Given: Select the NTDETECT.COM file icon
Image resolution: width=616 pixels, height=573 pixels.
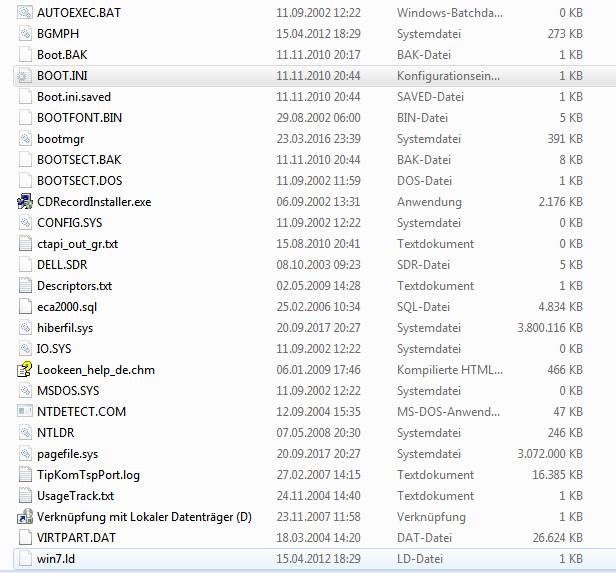Looking at the screenshot, I should tap(25, 412).
